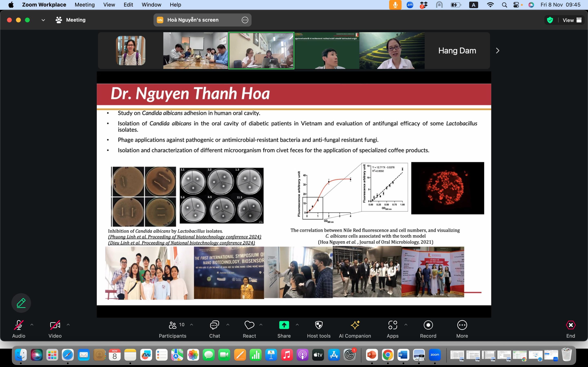Open the Window menu
This screenshot has height=367, width=588.
coord(151,5)
